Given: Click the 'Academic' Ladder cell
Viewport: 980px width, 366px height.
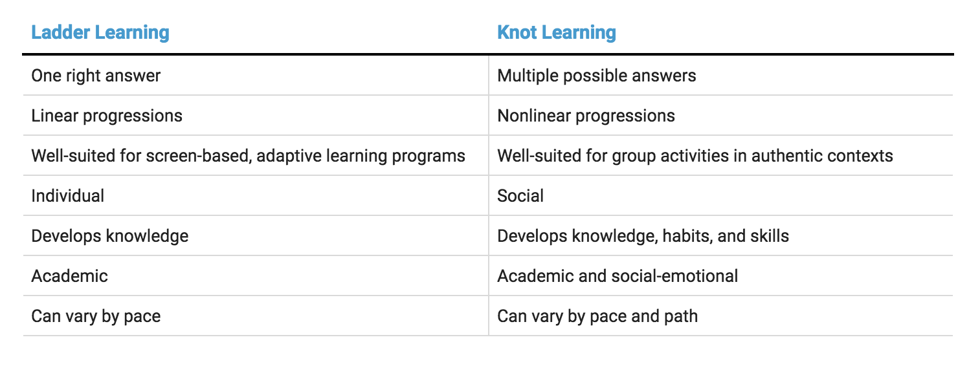Looking at the screenshot, I should click(x=256, y=275).
